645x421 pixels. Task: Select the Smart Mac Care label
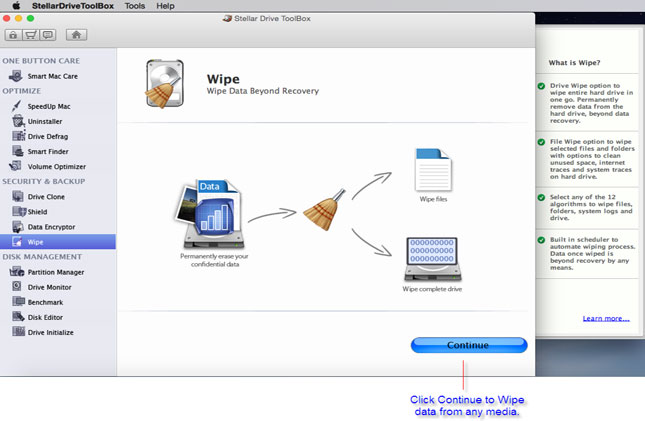click(53, 76)
